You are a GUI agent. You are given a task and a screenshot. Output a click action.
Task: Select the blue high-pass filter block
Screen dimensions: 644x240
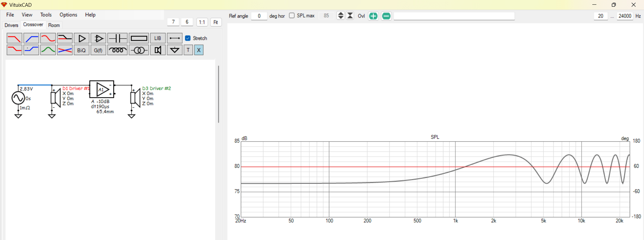coord(31,38)
